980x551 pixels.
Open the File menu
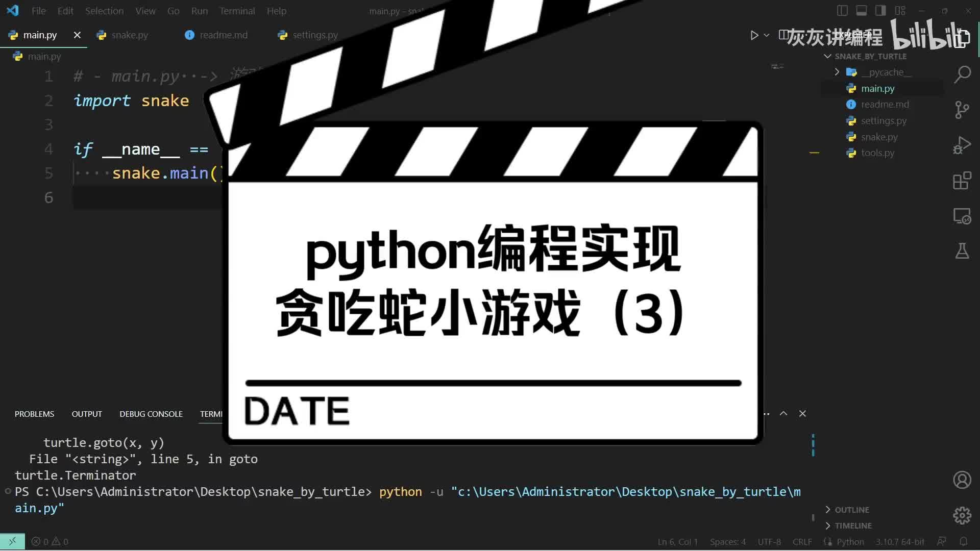click(39, 11)
